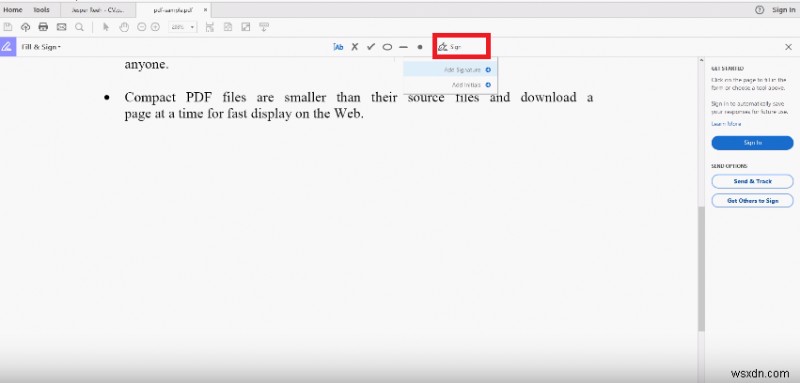This screenshot has height=383, width=800.
Task: Click the fit one full page icon
Action: [228, 27]
